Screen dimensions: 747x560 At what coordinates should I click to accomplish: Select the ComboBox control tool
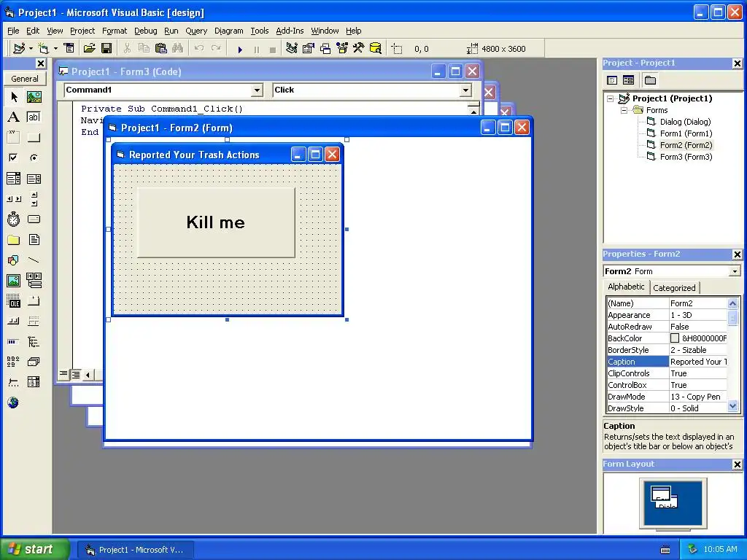pos(14,179)
